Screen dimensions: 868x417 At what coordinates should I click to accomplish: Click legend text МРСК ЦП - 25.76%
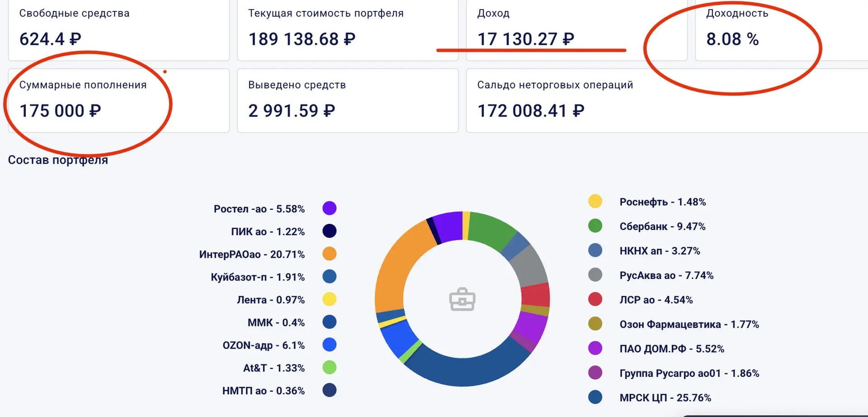coord(665,398)
